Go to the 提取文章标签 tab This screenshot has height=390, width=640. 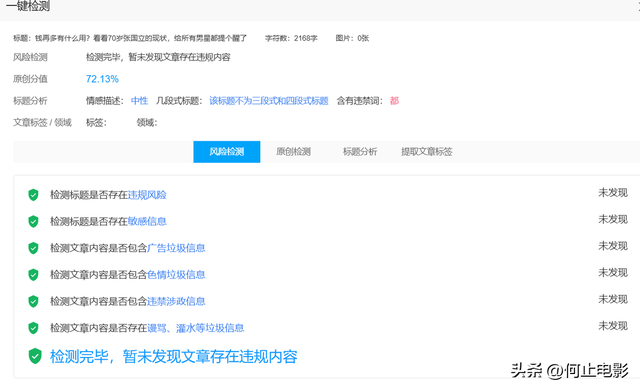click(x=427, y=152)
